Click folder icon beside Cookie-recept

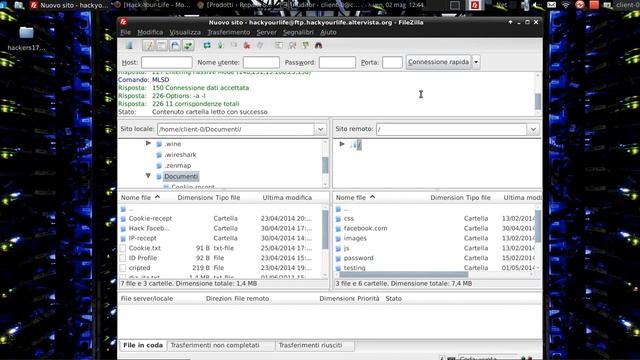point(123,219)
